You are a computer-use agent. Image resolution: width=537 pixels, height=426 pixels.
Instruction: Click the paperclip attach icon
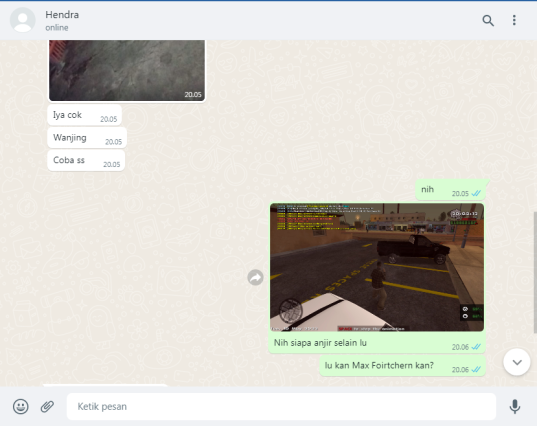tap(47, 406)
